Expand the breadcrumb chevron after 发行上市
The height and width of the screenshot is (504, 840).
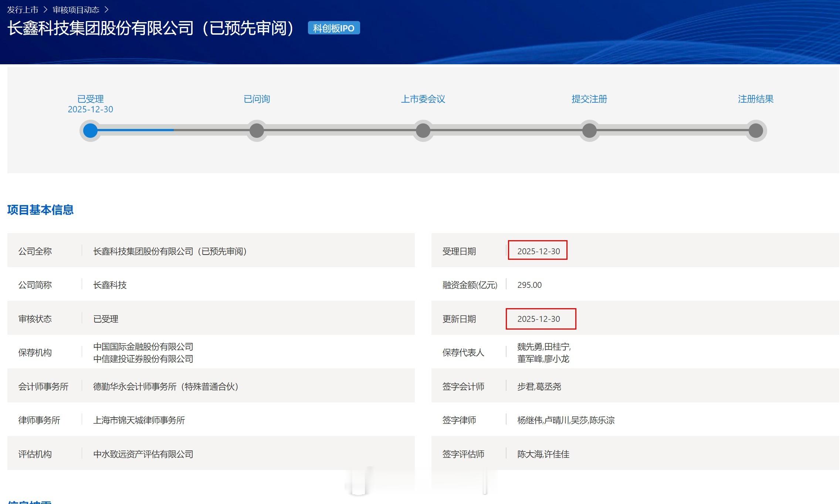pyautogui.click(x=46, y=10)
